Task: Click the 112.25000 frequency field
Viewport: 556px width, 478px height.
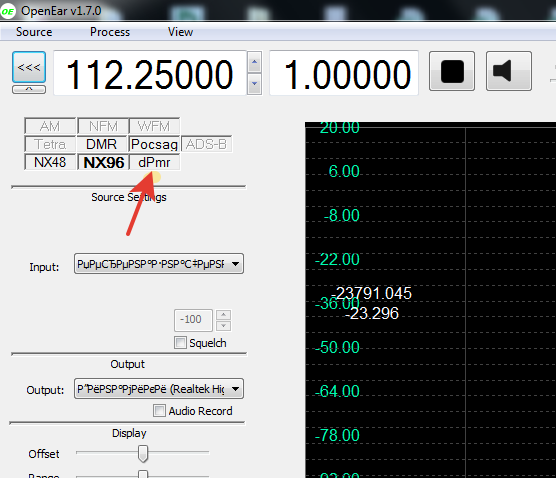Action: click(150, 73)
